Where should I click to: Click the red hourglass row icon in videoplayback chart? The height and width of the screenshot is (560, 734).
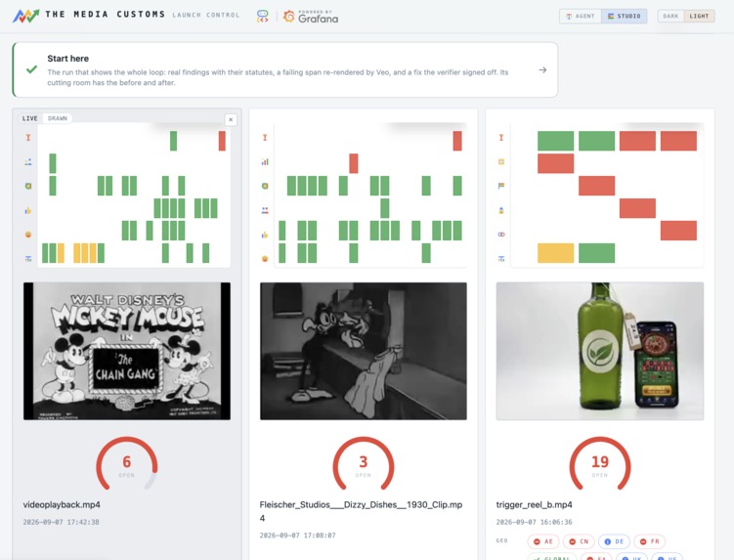(x=28, y=137)
